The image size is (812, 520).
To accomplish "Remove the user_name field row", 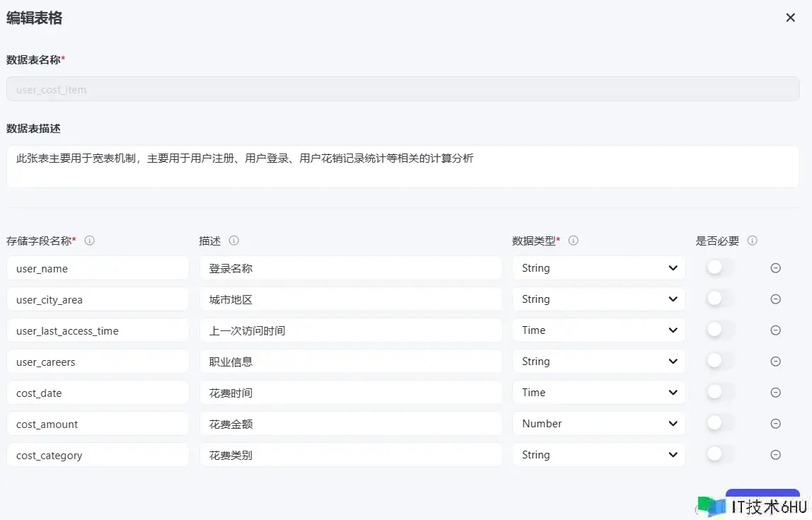I will click(x=775, y=268).
